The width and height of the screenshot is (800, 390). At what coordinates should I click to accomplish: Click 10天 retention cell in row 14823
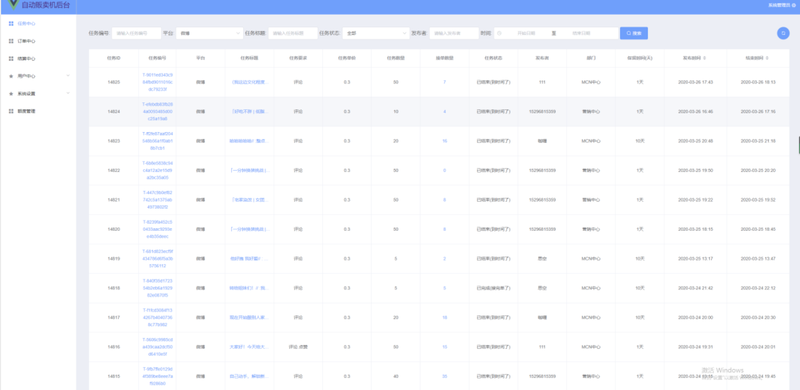pos(640,141)
